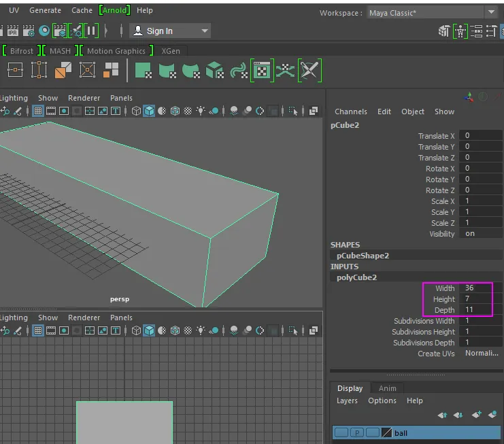Click the Depth value field showing 11
This screenshot has height=444, width=504.
pos(481,309)
